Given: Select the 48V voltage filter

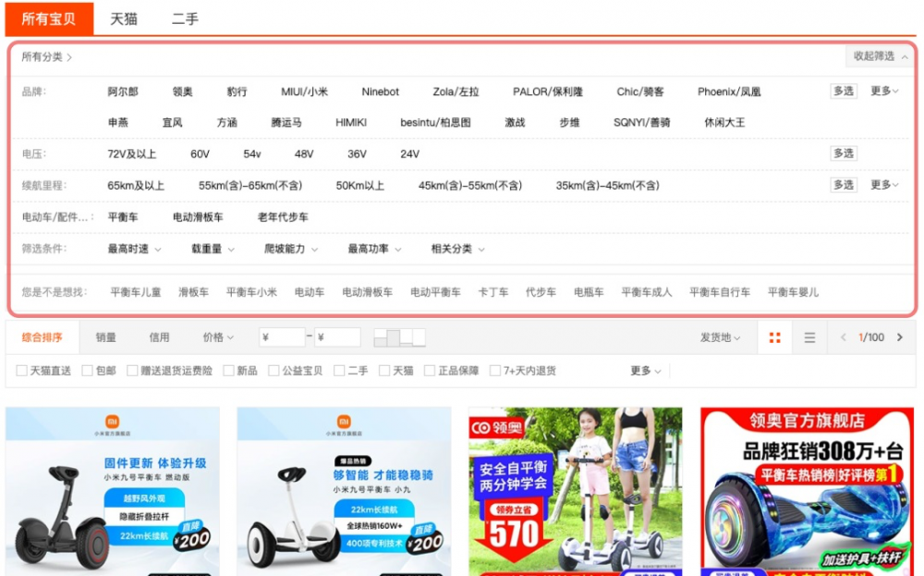Looking at the screenshot, I should pyautogui.click(x=304, y=153).
